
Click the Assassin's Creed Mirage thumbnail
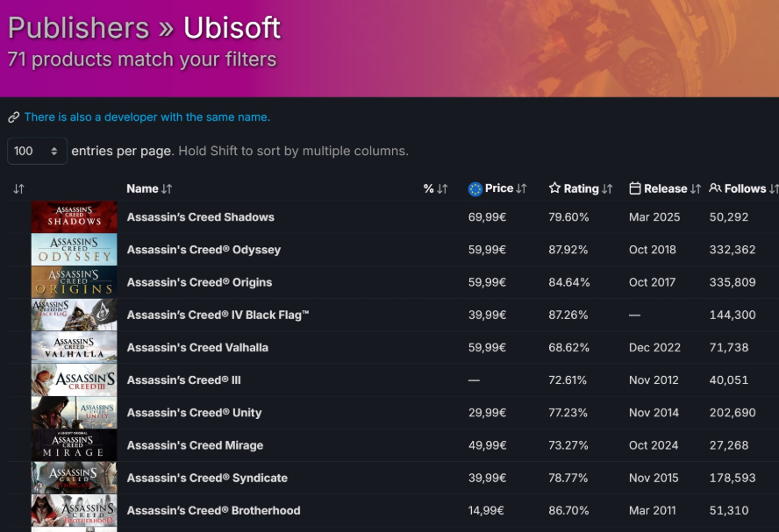tap(74, 445)
